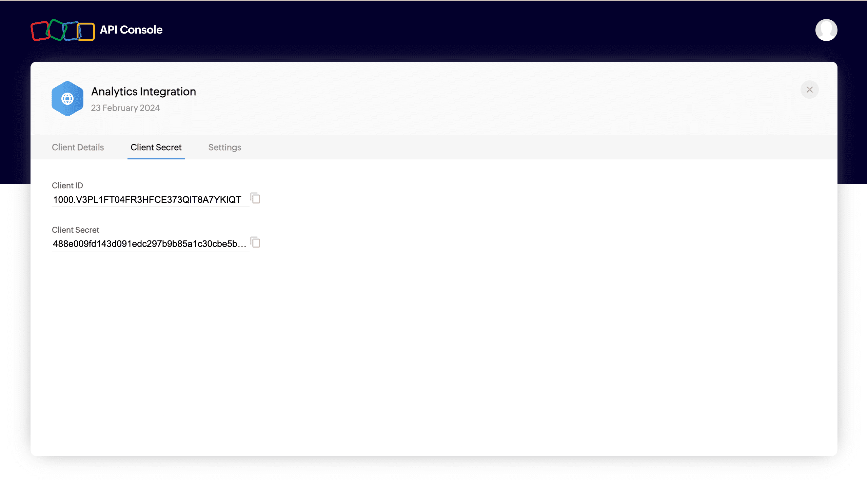Copy the Client ID to clipboard
This screenshot has height=487, width=868.
(255, 198)
